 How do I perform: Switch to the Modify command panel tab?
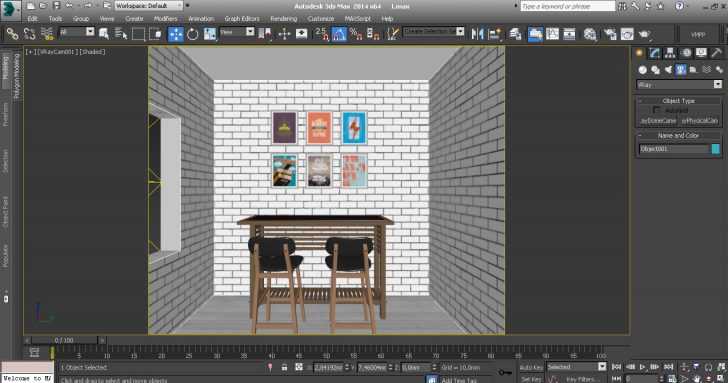[x=655, y=53]
